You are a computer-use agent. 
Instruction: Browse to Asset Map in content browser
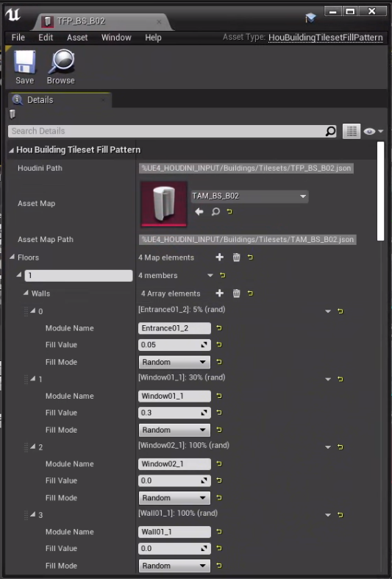215,212
